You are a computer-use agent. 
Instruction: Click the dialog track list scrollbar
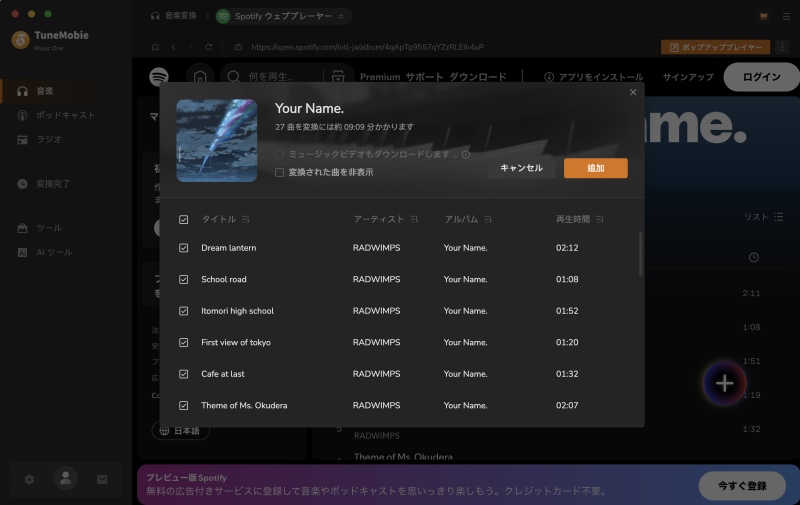tap(640, 254)
